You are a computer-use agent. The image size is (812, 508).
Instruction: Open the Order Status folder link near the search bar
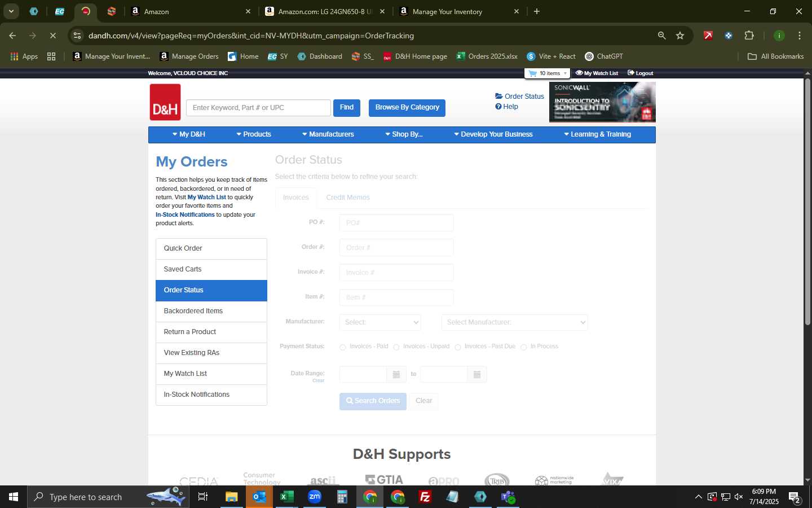[519, 97]
